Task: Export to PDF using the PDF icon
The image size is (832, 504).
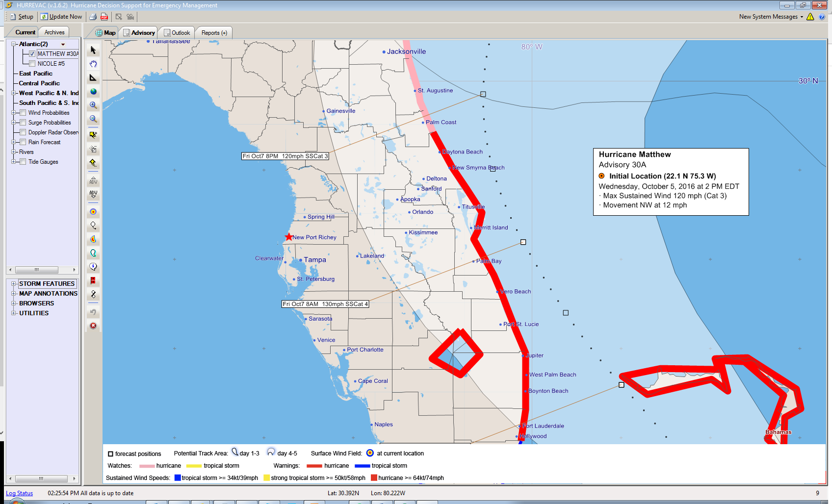Action: pyautogui.click(x=104, y=17)
